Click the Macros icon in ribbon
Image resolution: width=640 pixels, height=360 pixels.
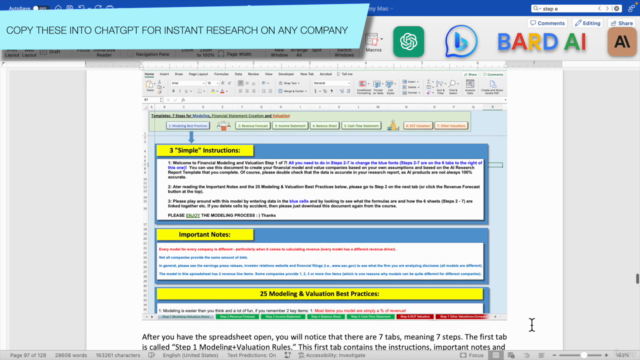372,41
